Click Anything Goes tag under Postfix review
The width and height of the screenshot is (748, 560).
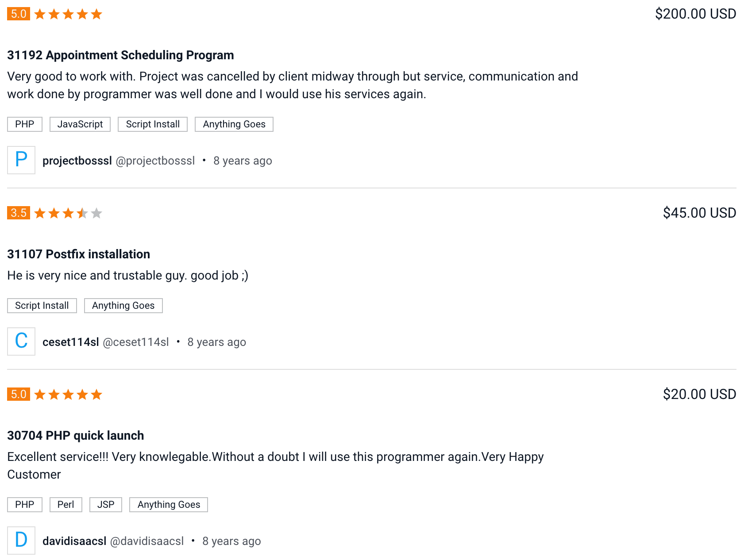point(123,306)
